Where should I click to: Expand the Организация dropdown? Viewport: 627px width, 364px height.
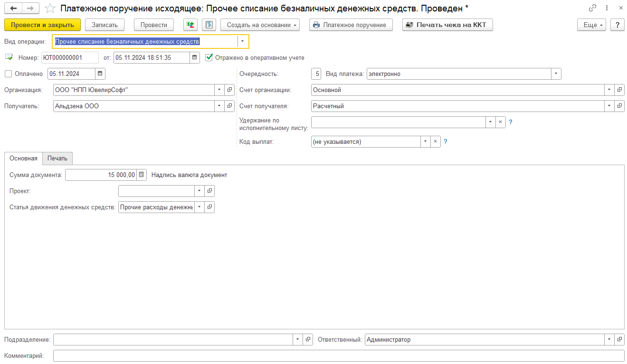219,90
